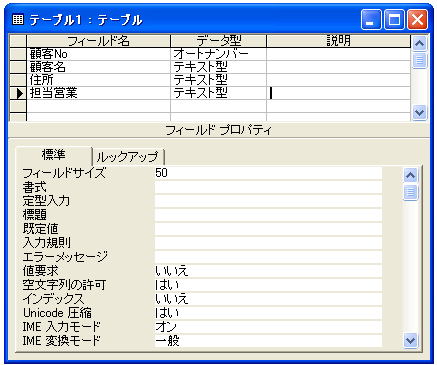The height and width of the screenshot is (365, 437).
Task: Open 担当営業 row テキスト型 data type
Action: [x=219, y=93]
